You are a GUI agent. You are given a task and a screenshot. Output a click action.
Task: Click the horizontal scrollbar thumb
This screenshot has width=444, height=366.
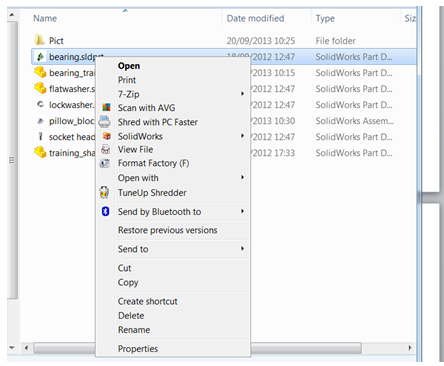(x=197, y=348)
